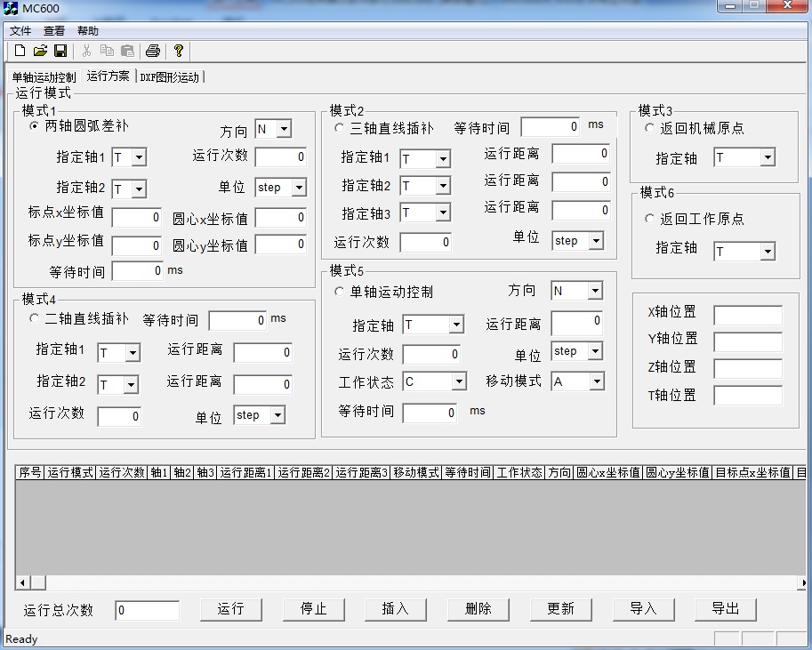Switch to the DXF图形运动 tab

(169, 77)
